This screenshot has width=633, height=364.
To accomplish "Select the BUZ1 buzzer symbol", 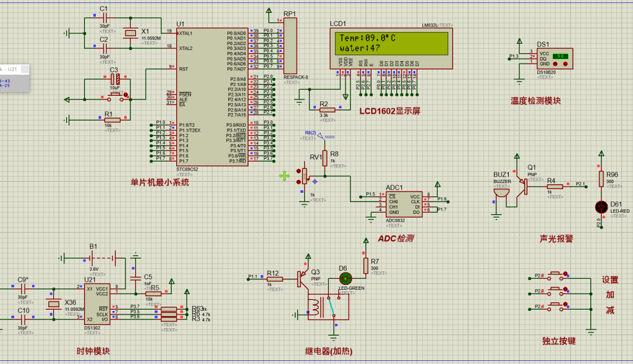I will pos(501,193).
